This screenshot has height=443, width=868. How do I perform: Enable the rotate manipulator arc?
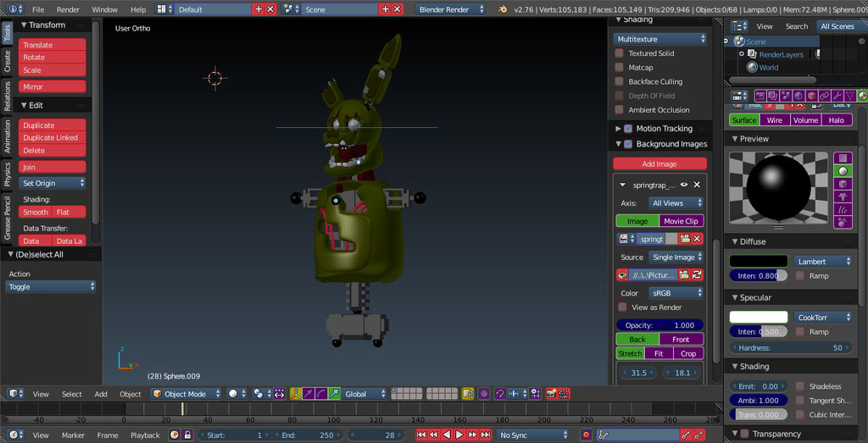(x=321, y=394)
